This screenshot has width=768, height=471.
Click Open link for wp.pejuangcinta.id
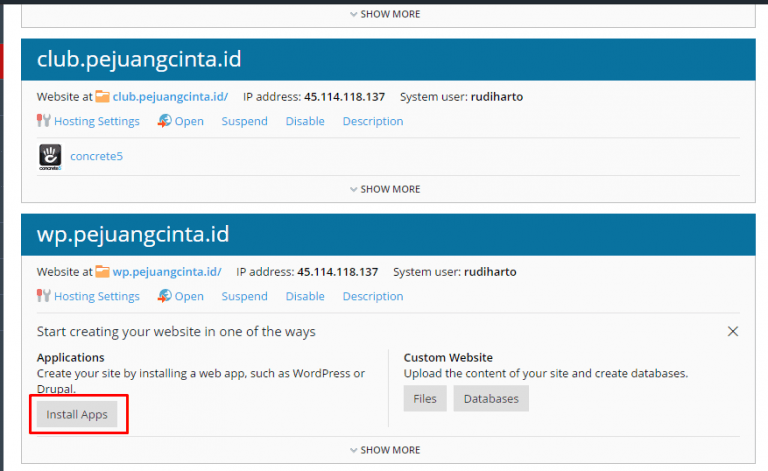tap(189, 297)
